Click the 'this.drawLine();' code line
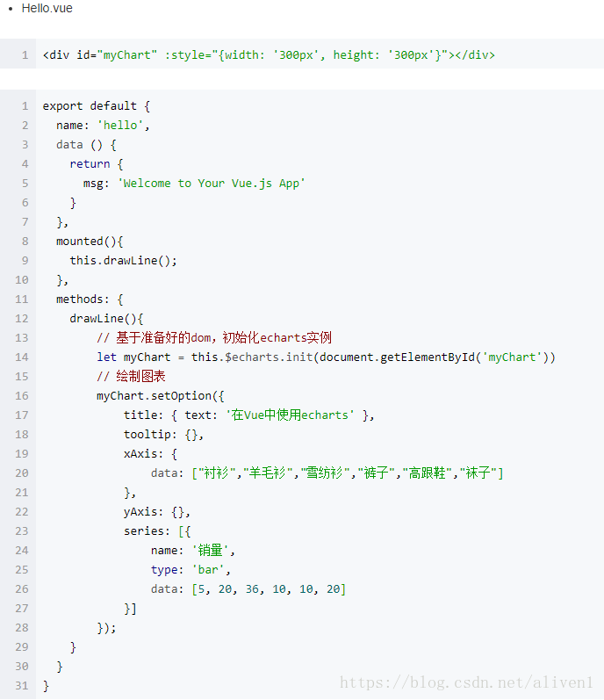604x700 pixels. point(123,261)
